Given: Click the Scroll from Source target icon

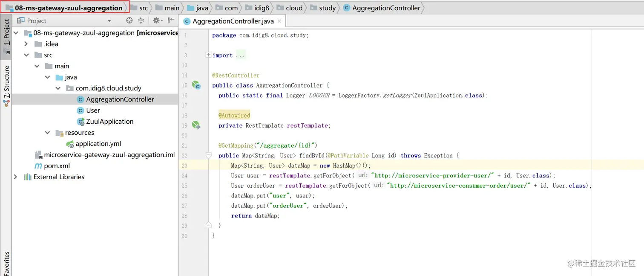Looking at the screenshot, I should 129,20.
